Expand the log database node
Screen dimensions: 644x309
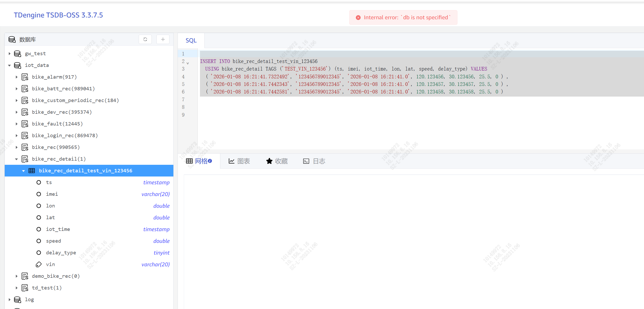tap(10, 300)
